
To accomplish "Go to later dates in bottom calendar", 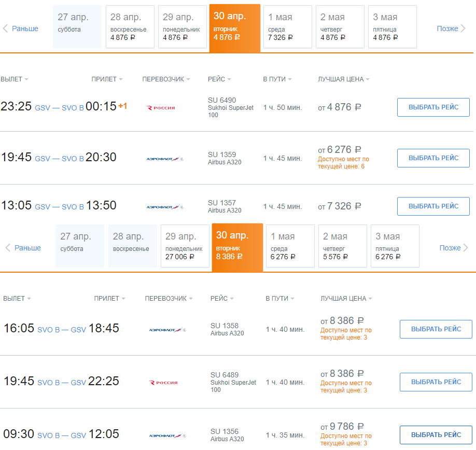I will (x=452, y=248).
